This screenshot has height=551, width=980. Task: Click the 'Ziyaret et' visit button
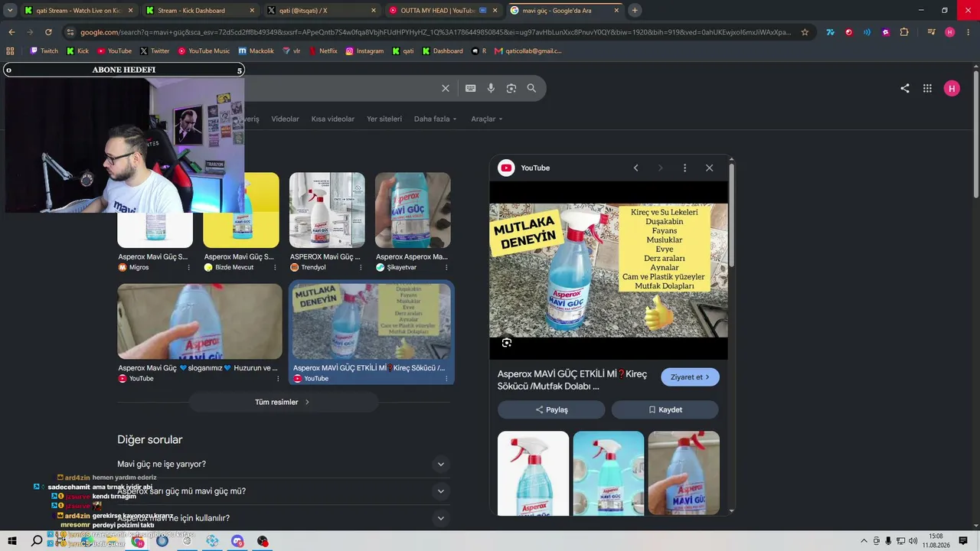click(x=690, y=377)
